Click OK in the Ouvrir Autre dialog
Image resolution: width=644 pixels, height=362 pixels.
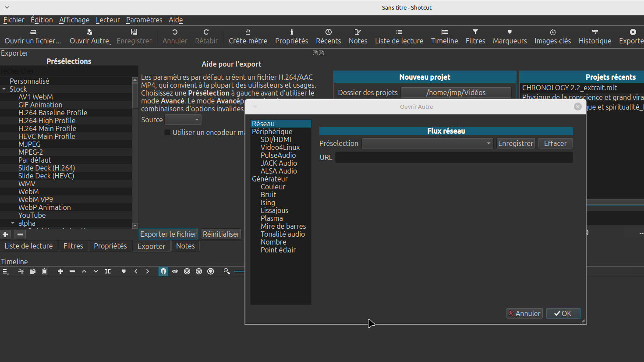click(x=563, y=314)
